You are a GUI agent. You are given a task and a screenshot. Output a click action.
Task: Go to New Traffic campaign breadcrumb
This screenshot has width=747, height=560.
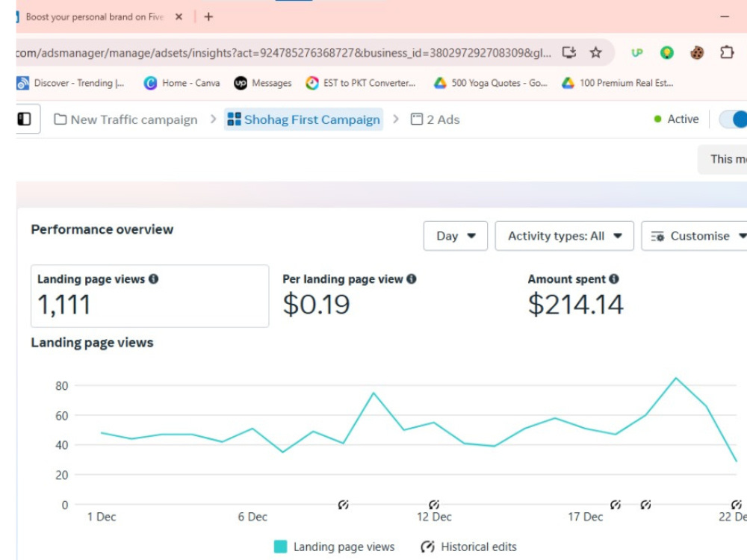click(125, 119)
